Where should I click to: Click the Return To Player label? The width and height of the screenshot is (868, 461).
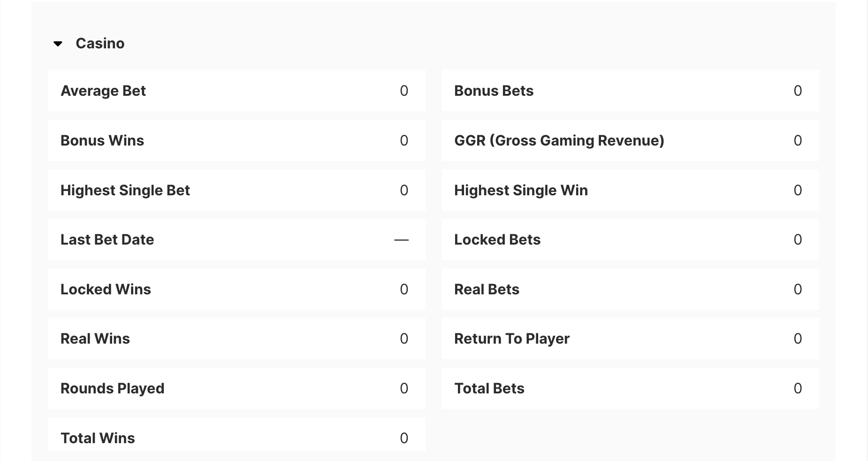click(x=511, y=338)
